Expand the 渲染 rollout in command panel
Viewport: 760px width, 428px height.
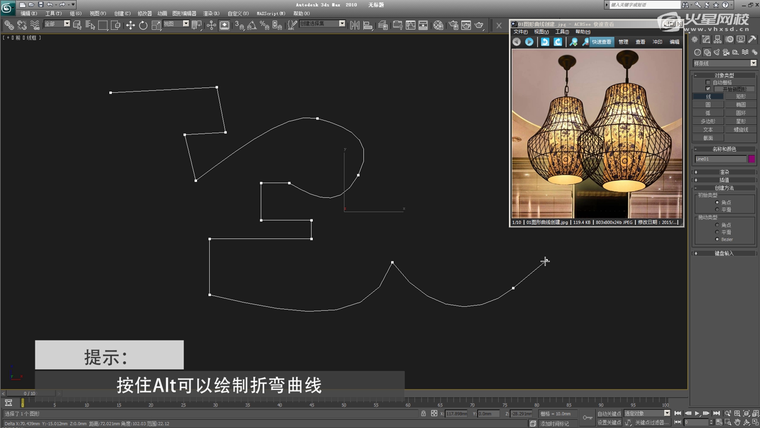click(725, 172)
